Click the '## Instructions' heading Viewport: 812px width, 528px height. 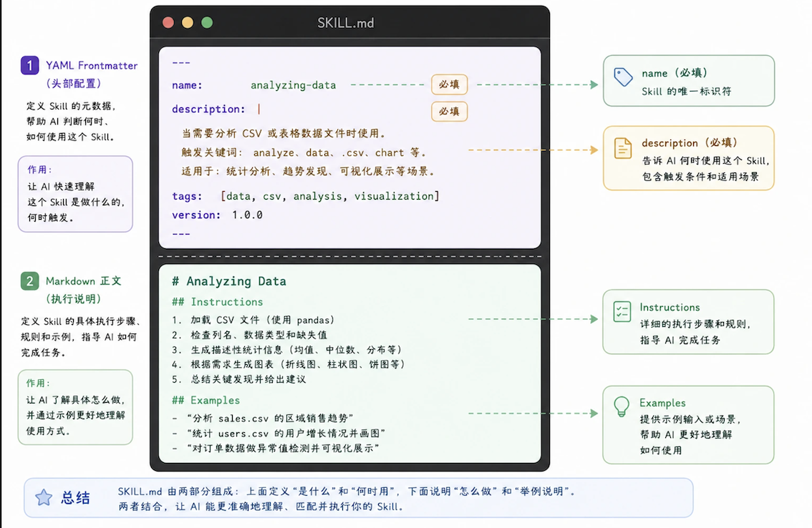(x=218, y=302)
